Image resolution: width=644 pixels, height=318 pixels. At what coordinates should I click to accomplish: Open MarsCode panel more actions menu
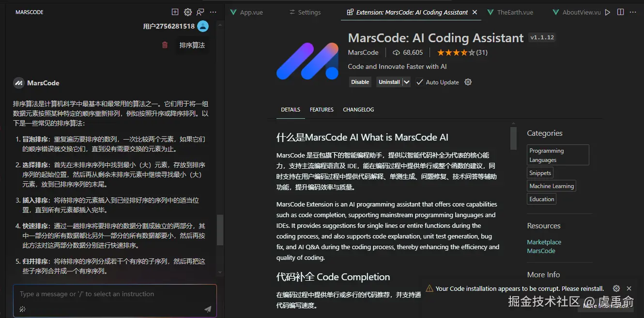[x=213, y=12]
